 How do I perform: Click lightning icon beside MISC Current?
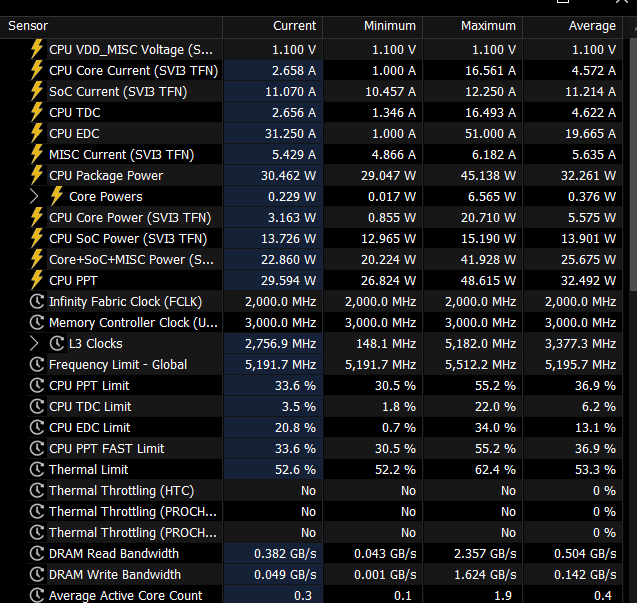(x=37, y=154)
